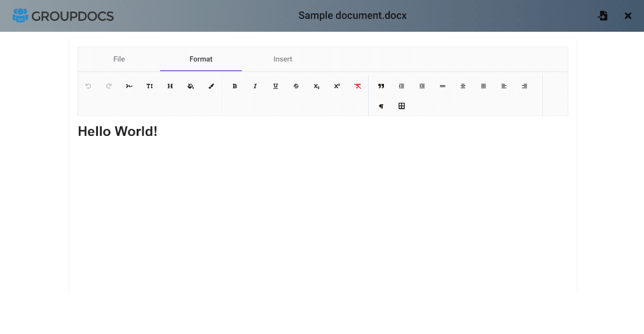
Task: Center align the text
Action: [x=463, y=86]
